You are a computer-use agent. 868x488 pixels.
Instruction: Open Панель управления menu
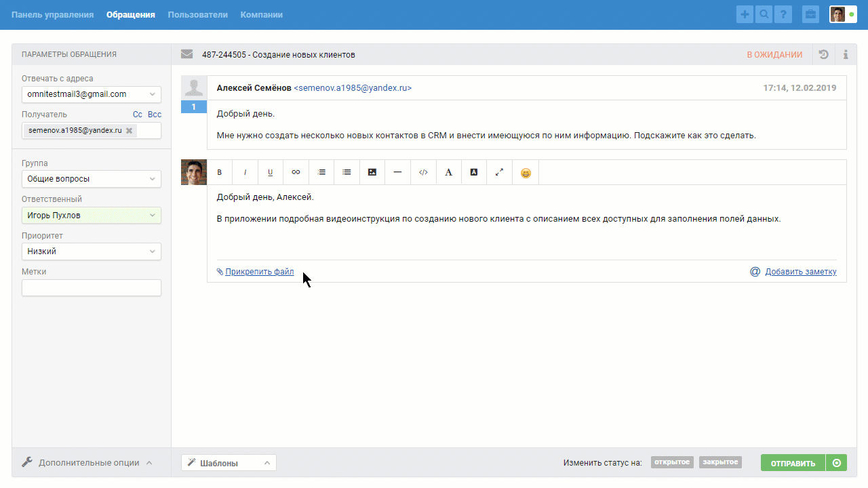(52, 14)
